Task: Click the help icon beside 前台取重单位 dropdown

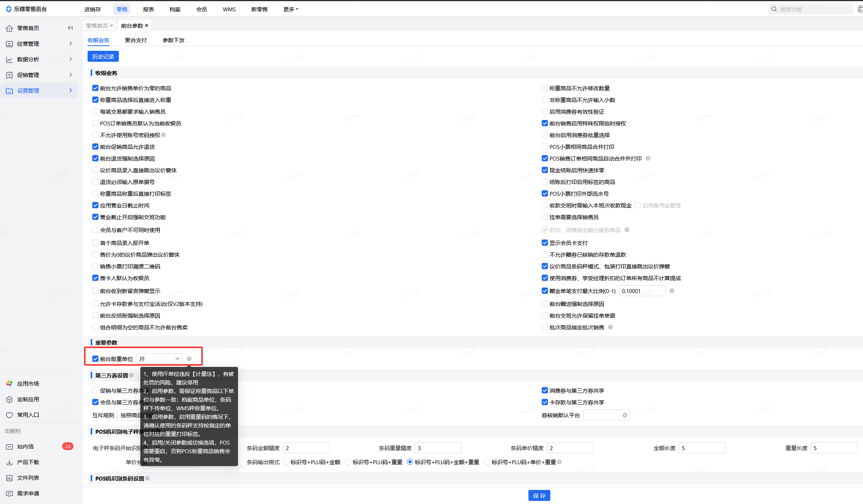Action: coord(189,359)
